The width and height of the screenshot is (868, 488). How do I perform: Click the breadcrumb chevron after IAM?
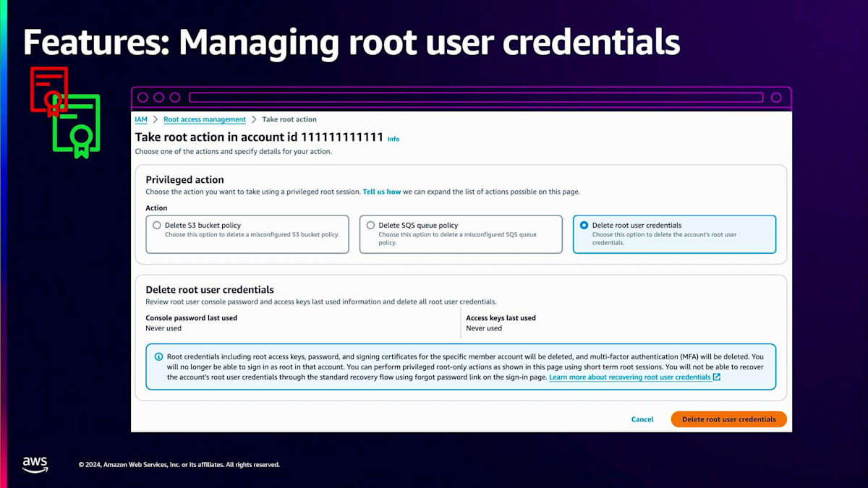click(156, 119)
